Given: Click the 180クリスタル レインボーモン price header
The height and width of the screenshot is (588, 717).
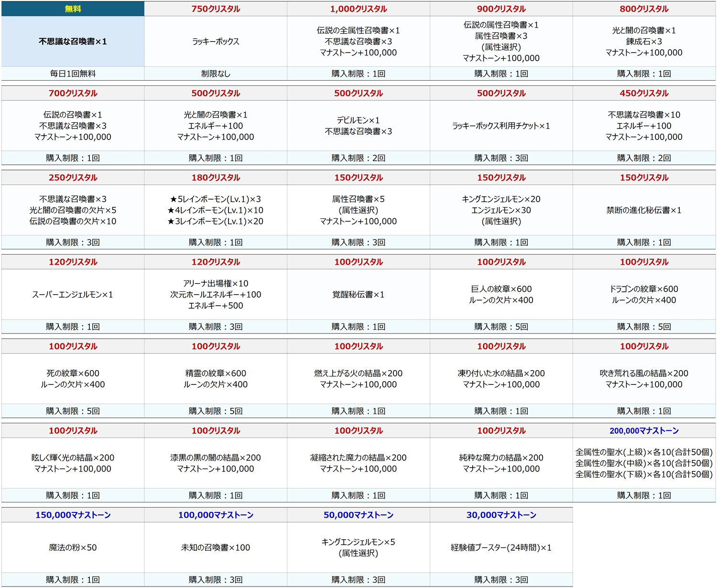Looking at the screenshot, I should pos(216,178).
